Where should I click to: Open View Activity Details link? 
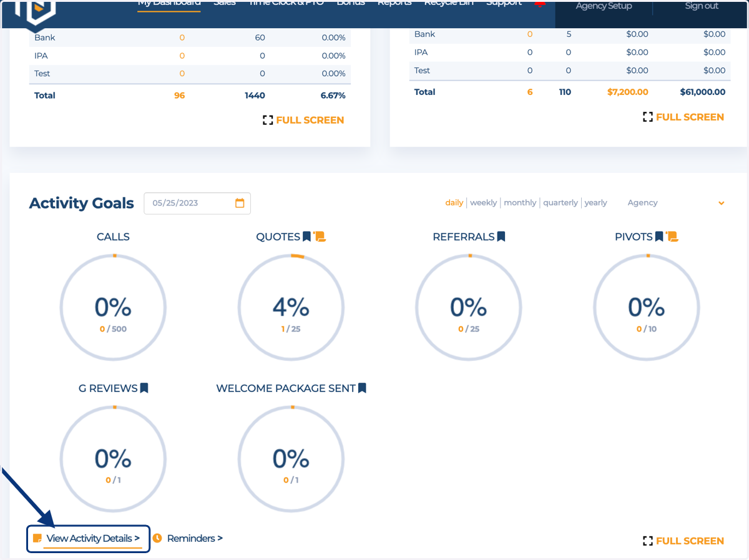coord(93,538)
